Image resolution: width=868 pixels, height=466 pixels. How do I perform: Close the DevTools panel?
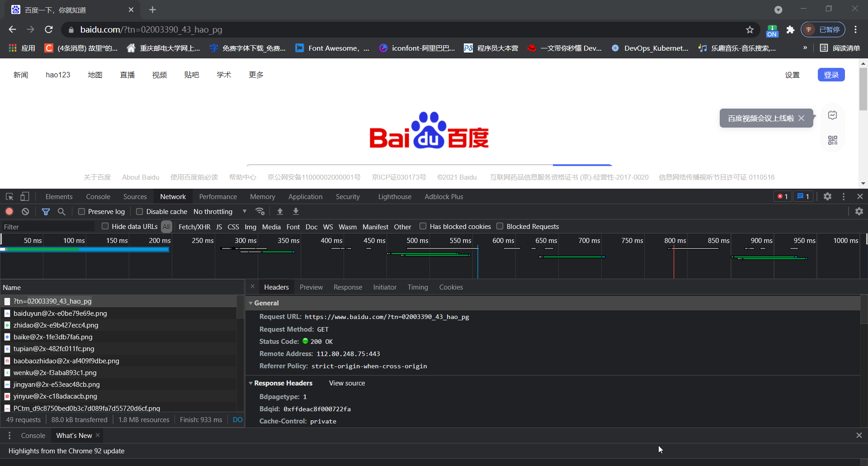coord(860,196)
